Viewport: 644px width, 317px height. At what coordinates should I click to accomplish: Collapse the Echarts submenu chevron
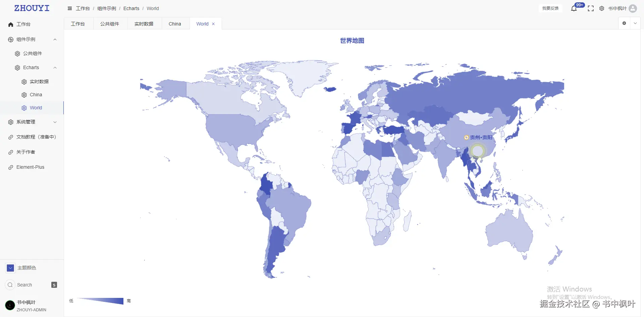point(55,68)
